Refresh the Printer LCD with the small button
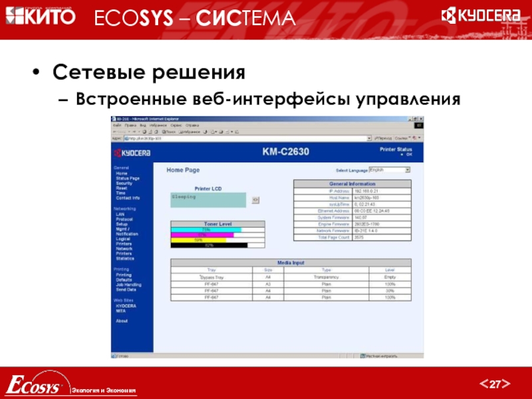This screenshot has height=399, width=532. [x=255, y=200]
